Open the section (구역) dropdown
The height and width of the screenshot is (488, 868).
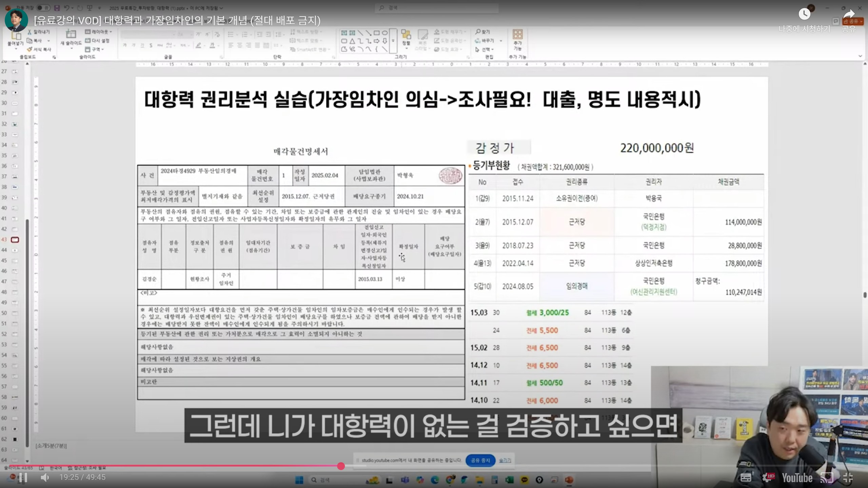94,49
